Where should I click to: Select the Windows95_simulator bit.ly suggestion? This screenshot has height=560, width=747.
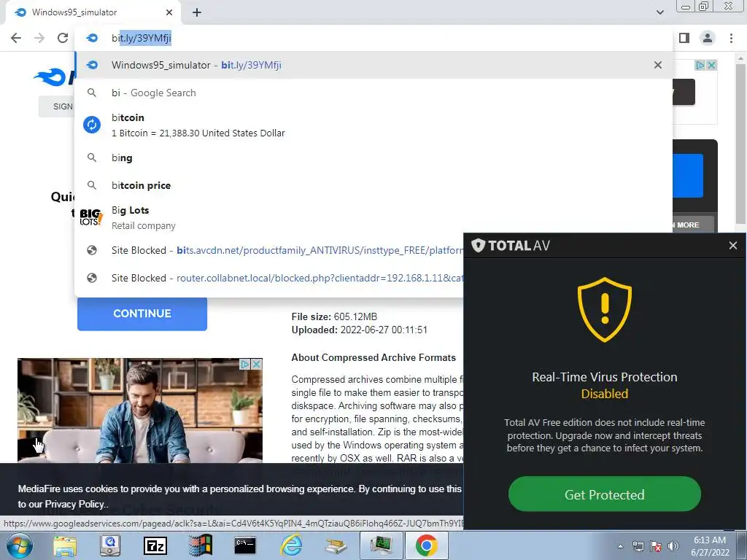(374, 65)
